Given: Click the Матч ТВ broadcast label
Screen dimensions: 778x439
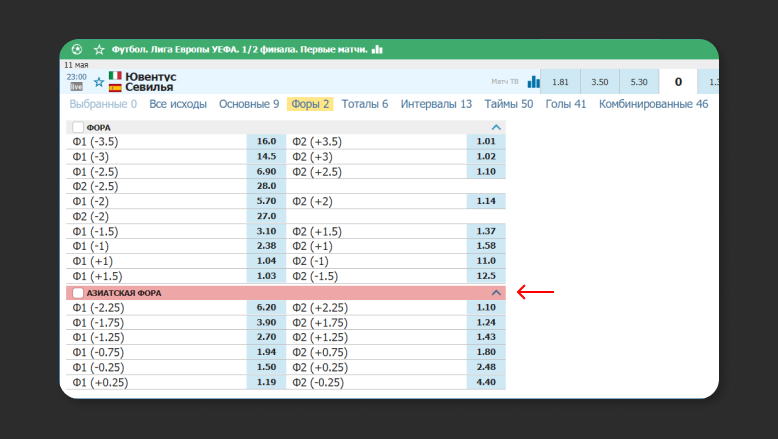Looking at the screenshot, I should 505,82.
